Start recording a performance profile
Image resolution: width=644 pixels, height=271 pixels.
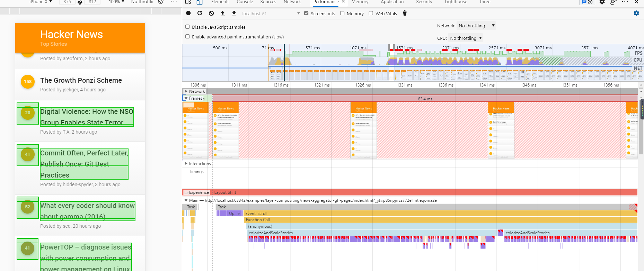tap(188, 13)
